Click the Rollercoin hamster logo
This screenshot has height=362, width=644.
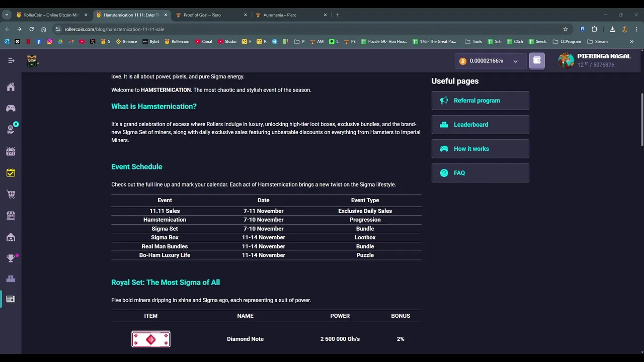click(32, 61)
